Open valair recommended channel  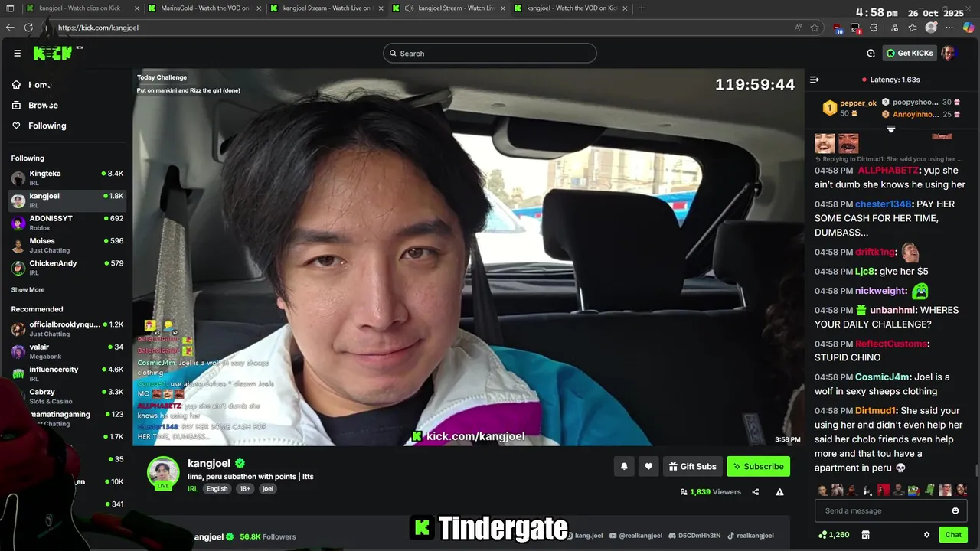(67, 351)
